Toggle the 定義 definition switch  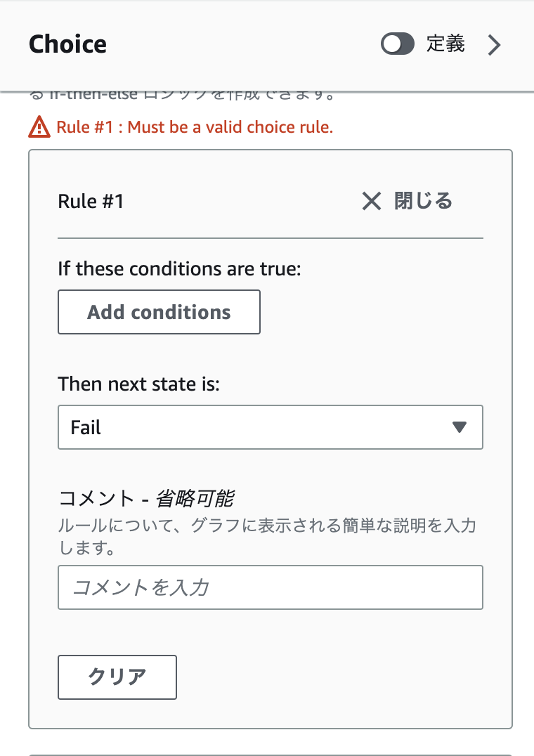[x=397, y=45]
